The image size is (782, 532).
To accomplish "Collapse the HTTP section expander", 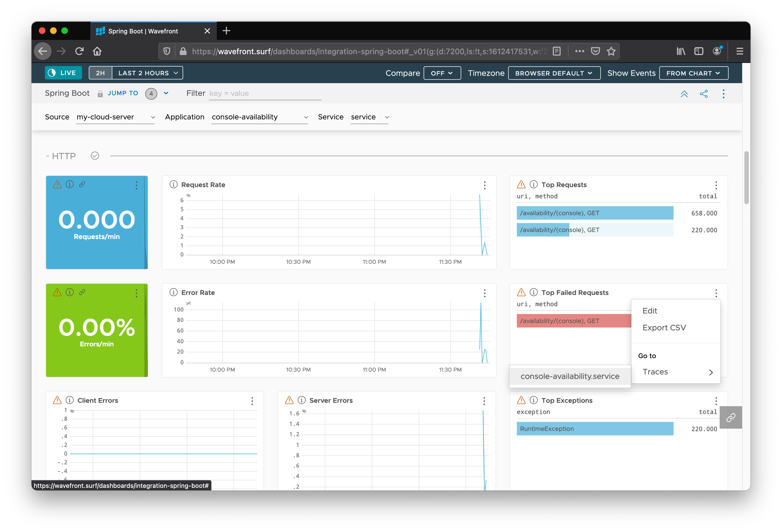I will [x=47, y=156].
